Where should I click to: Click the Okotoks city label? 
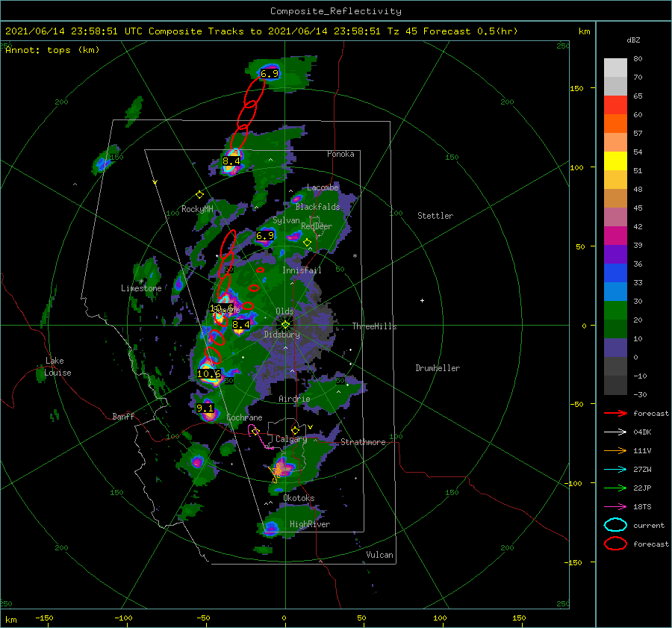pos(299,498)
